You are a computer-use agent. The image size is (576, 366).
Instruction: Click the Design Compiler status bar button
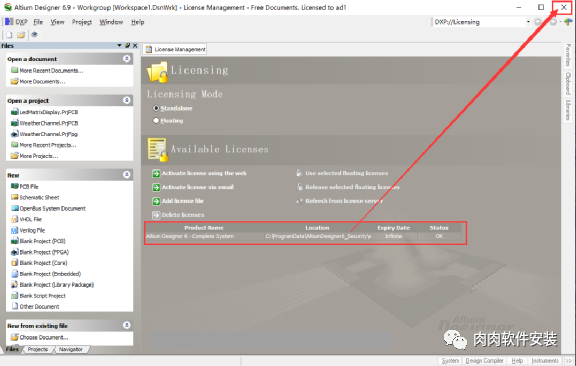[484, 361]
